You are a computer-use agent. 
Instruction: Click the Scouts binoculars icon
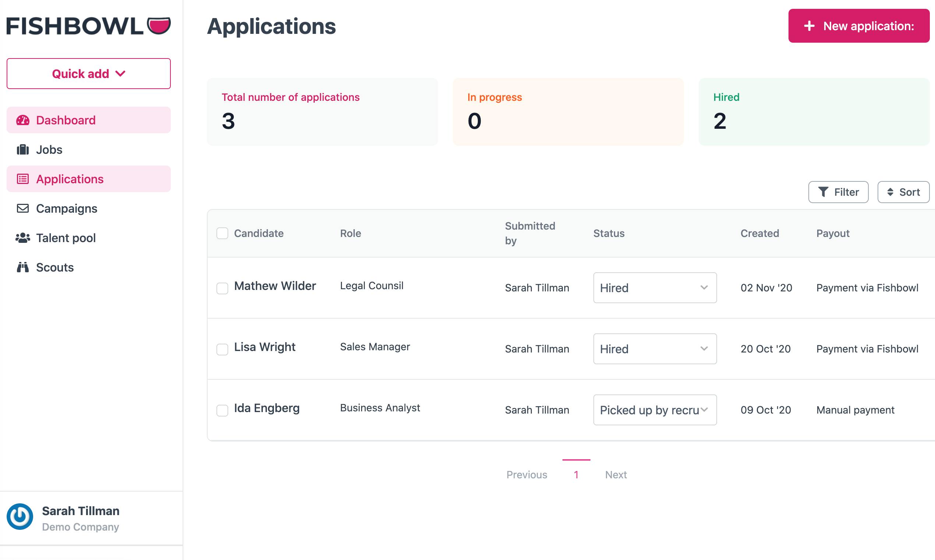23,267
